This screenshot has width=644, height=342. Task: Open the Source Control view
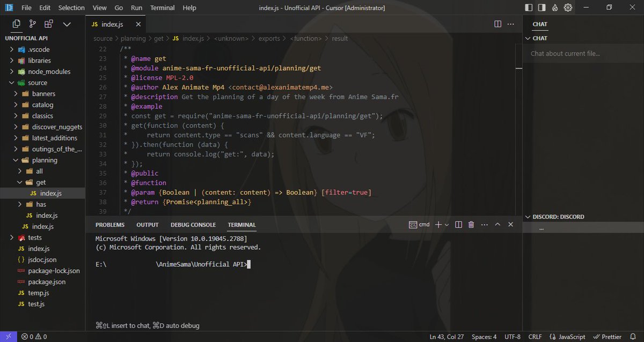32,24
